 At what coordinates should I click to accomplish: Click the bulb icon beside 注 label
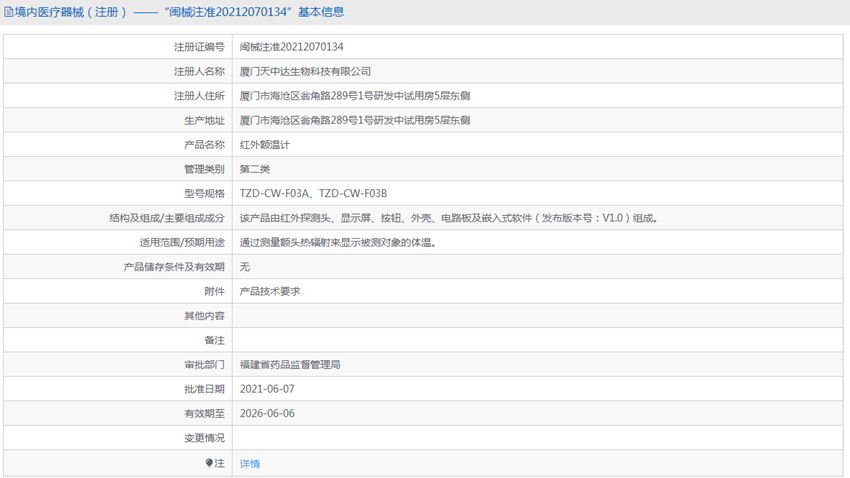point(209,463)
